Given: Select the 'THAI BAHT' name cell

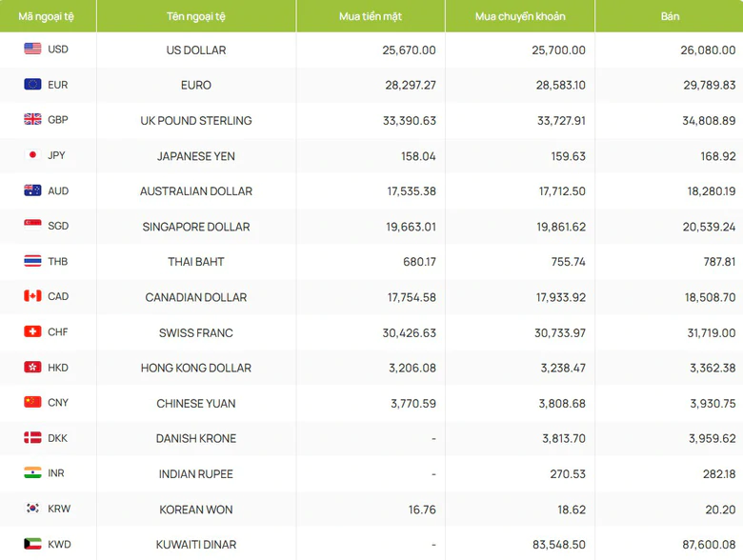Looking at the screenshot, I should point(196,262).
